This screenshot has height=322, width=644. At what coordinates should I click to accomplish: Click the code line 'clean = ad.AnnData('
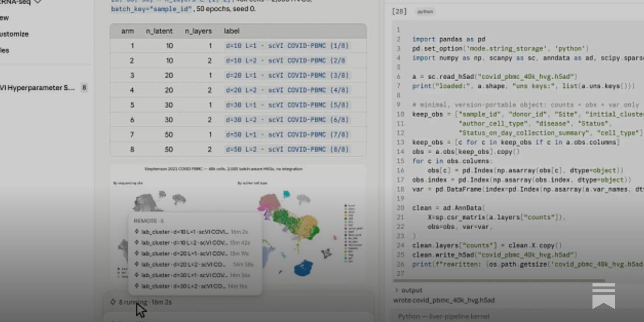point(448,208)
